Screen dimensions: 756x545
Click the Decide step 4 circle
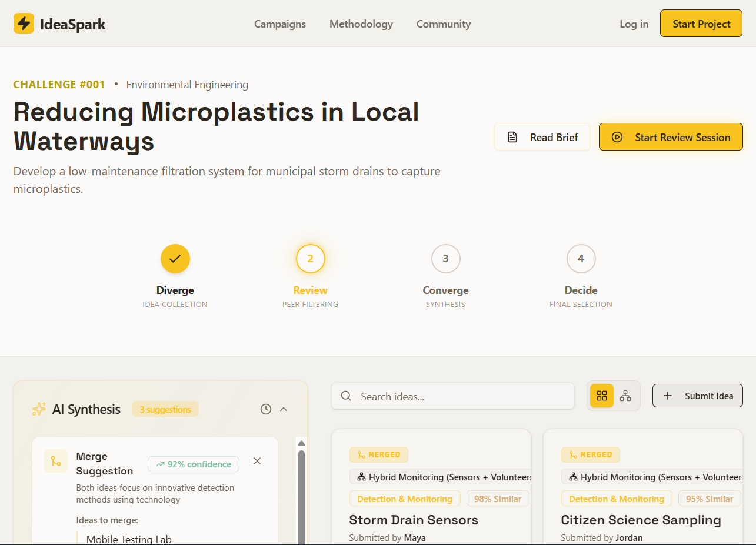click(581, 259)
